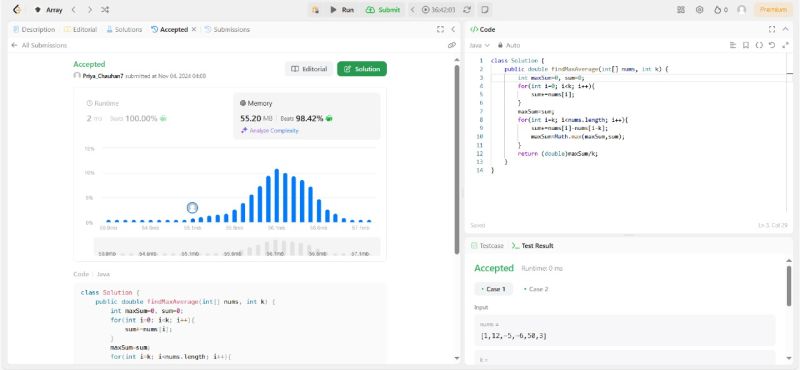
Task: Click the avatar marker on the chart
Action: point(192,208)
